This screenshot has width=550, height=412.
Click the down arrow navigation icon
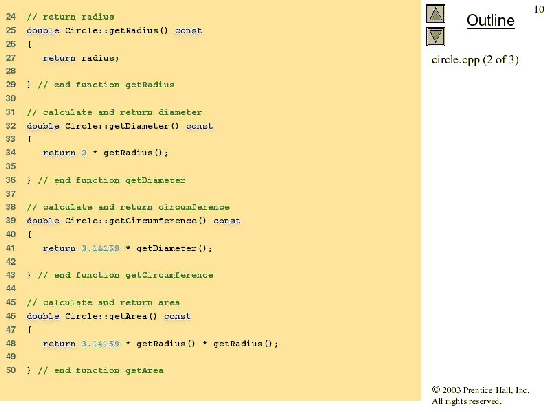[435, 36]
